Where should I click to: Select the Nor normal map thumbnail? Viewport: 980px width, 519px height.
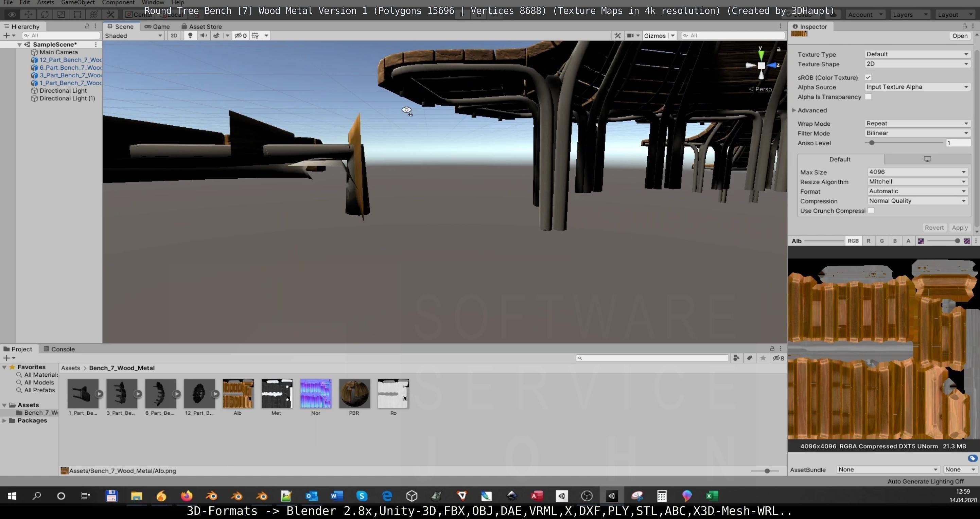point(315,394)
